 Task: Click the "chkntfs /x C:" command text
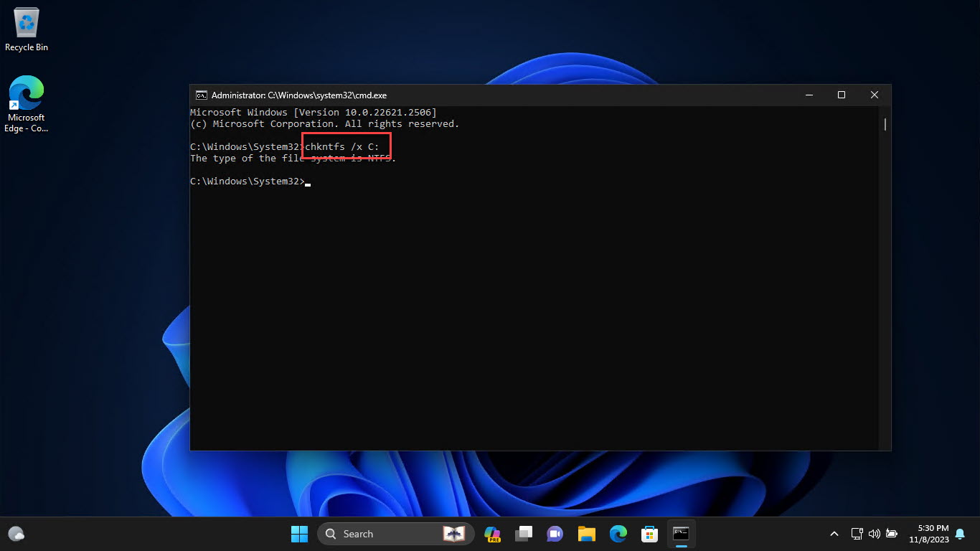point(342,147)
